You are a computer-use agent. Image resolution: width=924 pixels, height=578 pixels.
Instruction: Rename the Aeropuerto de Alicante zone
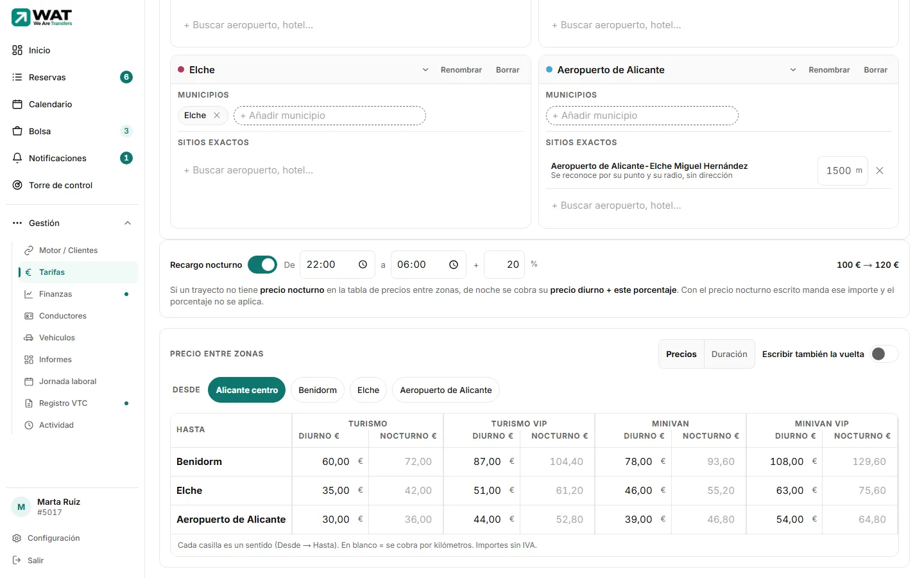click(x=829, y=70)
